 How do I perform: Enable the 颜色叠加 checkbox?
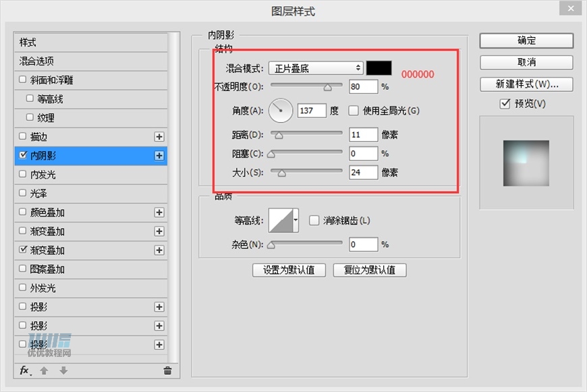pos(22,212)
